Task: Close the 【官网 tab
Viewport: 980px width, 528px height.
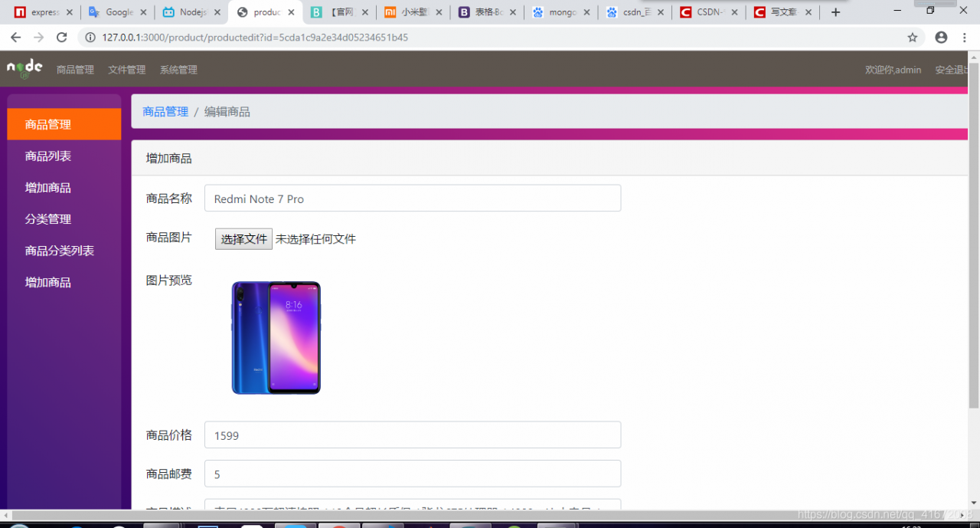Action: pyautogui.click(x=364, y=12)
